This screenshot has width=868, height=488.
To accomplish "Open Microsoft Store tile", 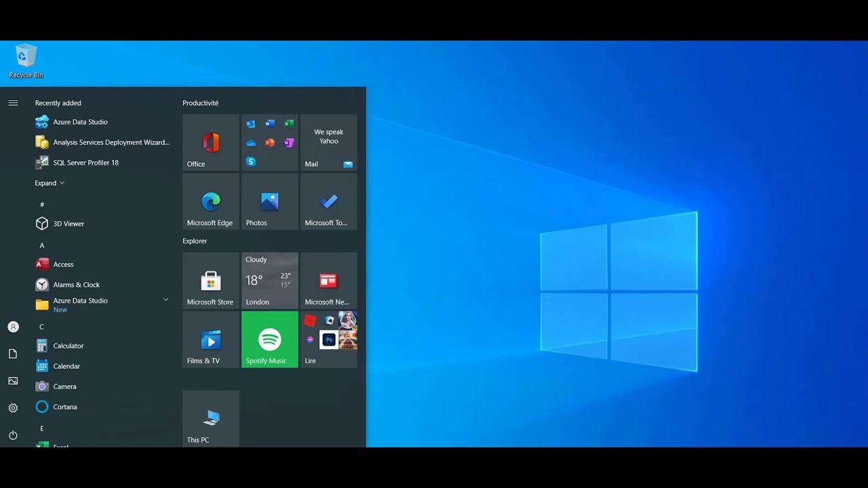I will click(211, 281).
